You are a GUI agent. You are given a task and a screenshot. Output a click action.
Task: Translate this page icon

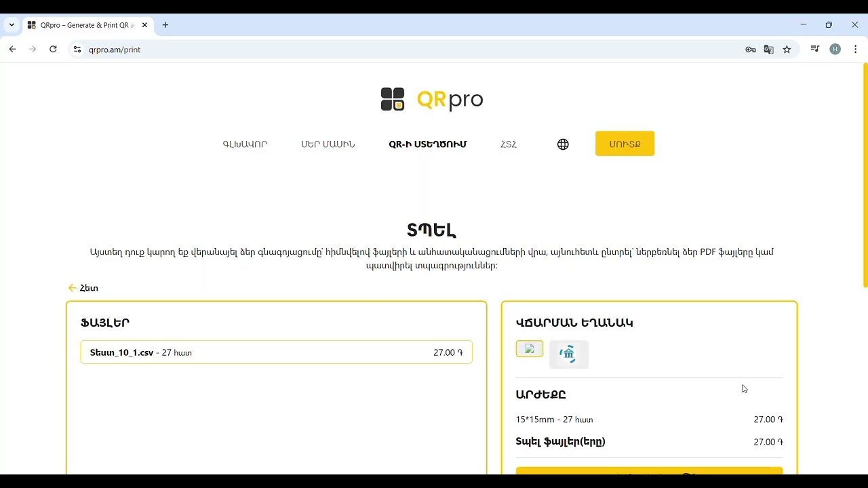point(769,49)
